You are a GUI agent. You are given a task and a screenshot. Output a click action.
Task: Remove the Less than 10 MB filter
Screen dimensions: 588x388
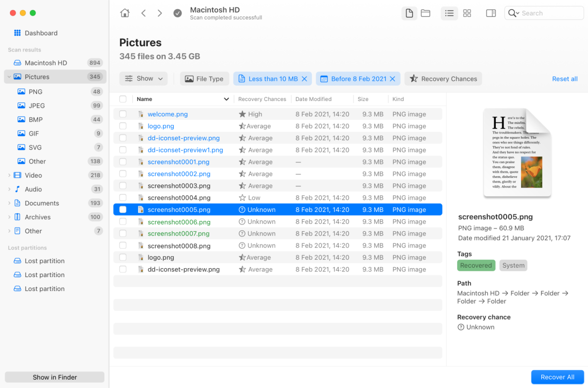tap(304, 78)
